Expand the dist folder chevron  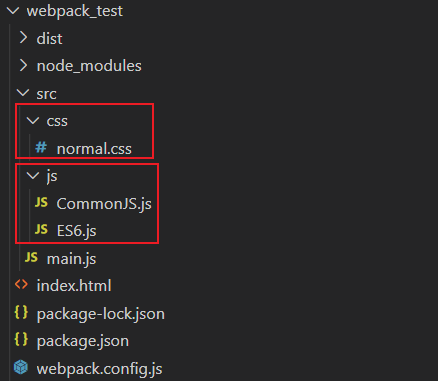(23, 38)
